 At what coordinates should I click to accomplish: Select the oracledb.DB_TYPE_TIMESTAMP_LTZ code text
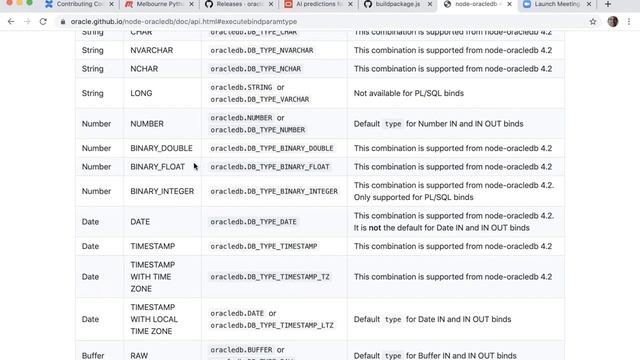(x=272, y=325)
